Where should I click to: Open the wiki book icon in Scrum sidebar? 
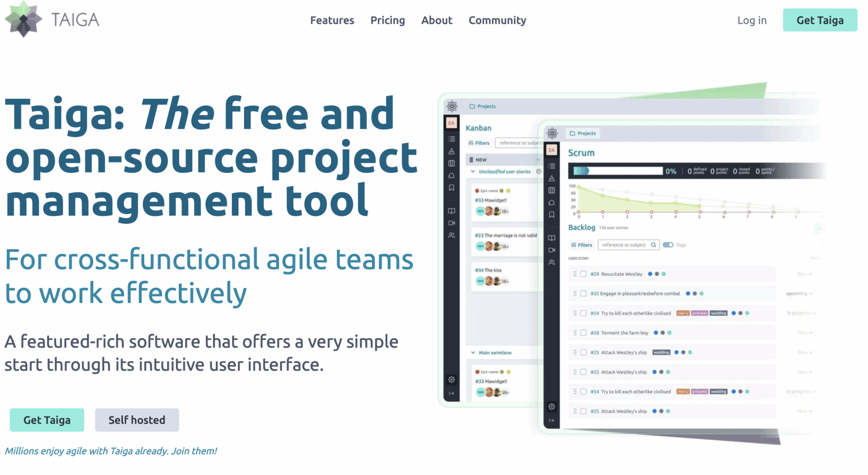[x=552, y=238]
